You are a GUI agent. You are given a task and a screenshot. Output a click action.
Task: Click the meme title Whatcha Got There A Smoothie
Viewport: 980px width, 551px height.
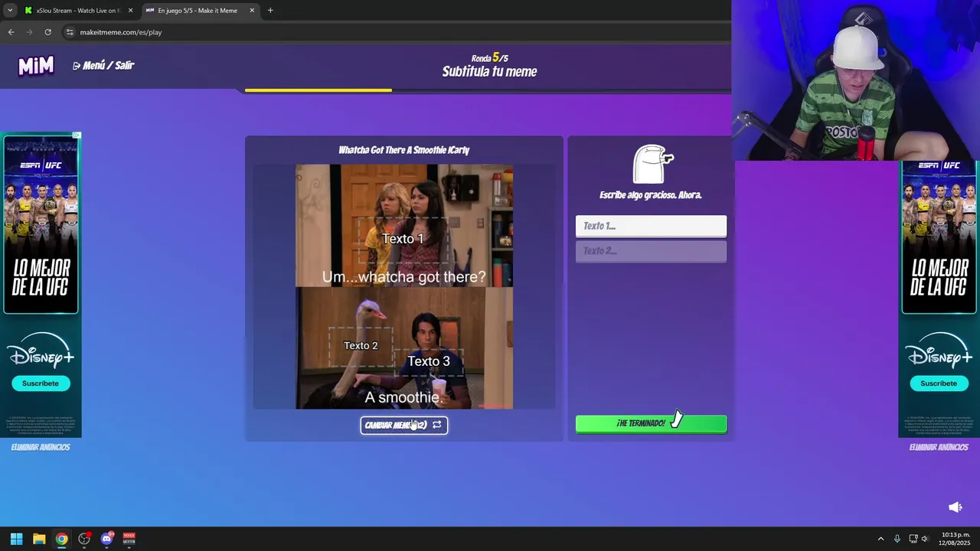(x=404, y=150)
